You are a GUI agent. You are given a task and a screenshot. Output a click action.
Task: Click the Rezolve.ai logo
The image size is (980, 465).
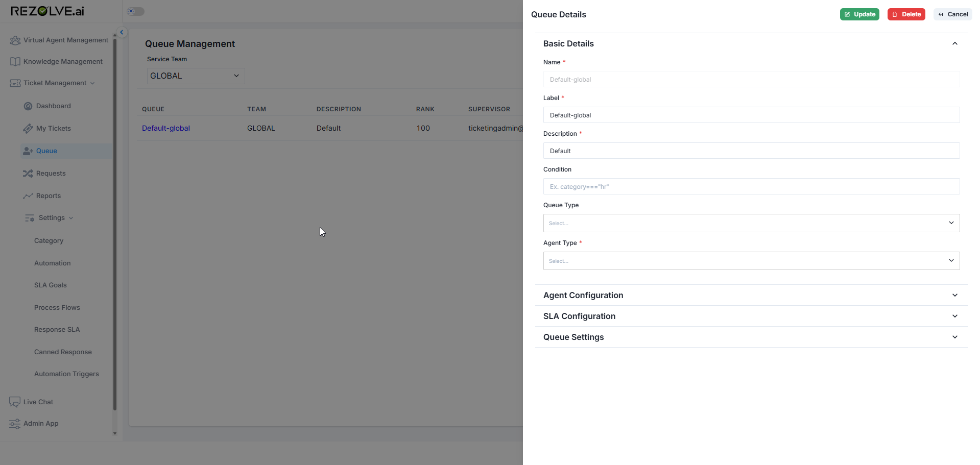(x=47, y=11)
